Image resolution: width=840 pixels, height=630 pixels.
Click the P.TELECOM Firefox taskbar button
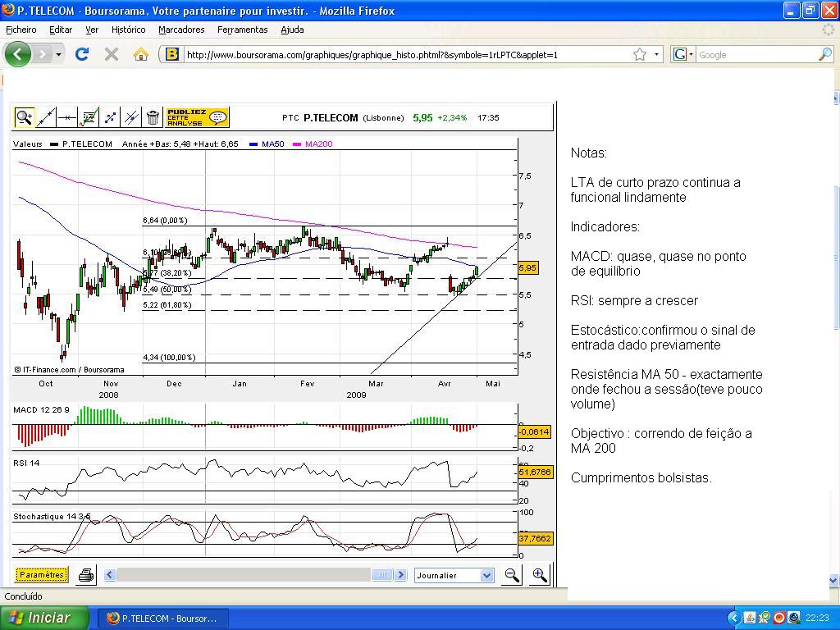165,619
